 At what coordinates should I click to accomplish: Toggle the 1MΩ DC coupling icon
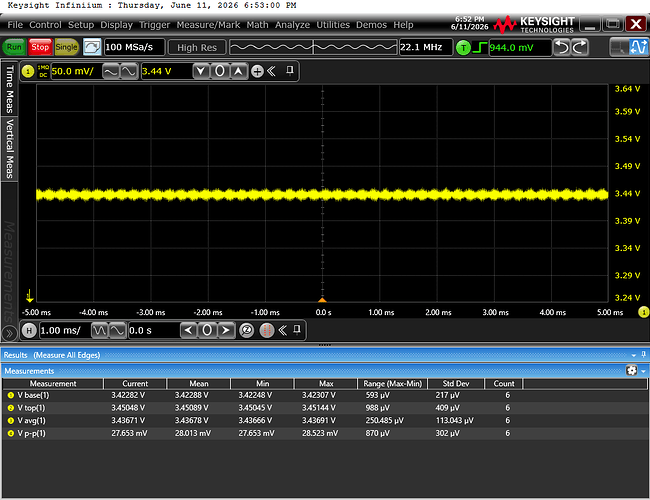click(x=43, y=71)
